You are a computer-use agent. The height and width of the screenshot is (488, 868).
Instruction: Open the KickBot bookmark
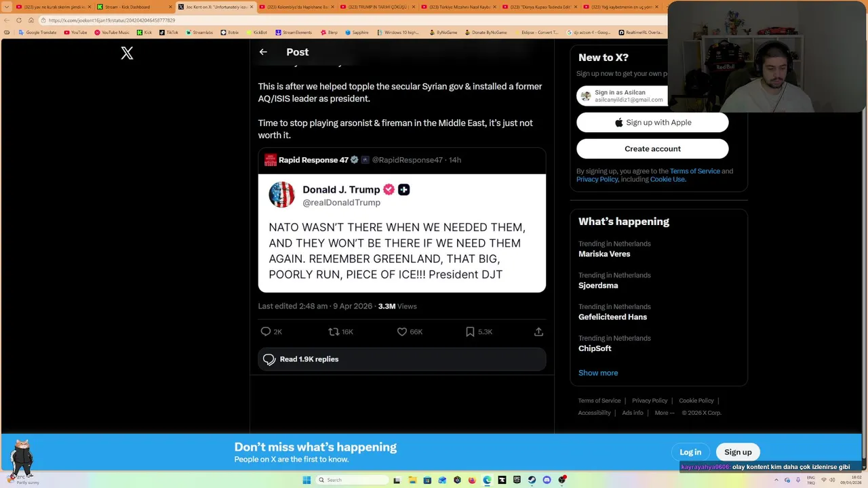256,33
